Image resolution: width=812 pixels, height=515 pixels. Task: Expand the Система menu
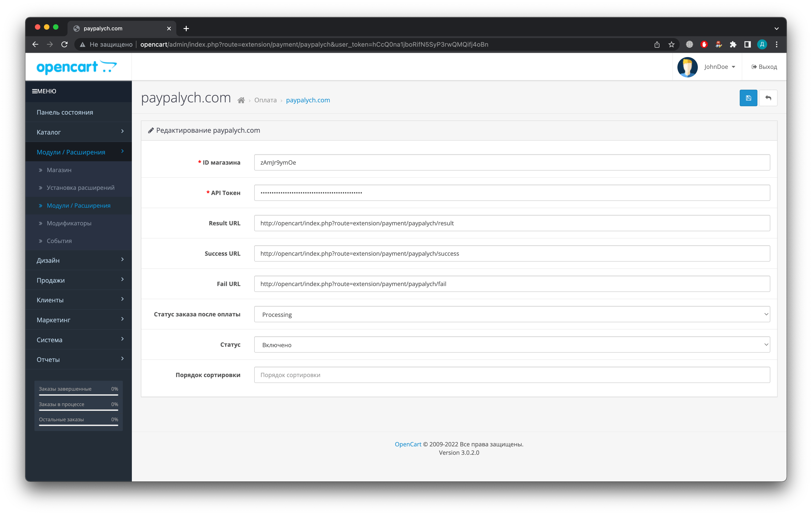click(79, 339)
